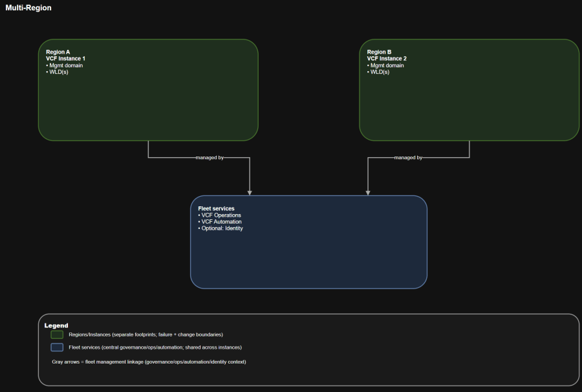Screen dimensions: 582x392
Task: Select the left 'managed by' connector label
Action: coord(210,158)
